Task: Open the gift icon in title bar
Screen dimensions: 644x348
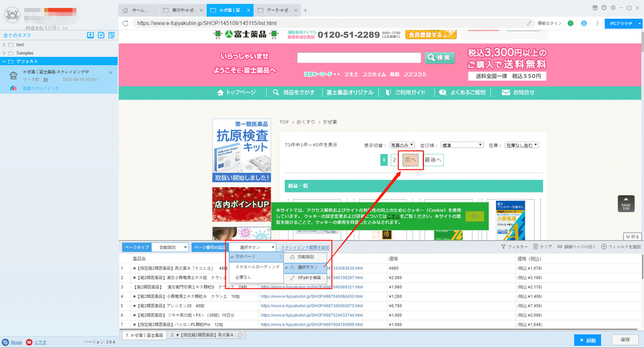Action: click(x=595, y=8)
